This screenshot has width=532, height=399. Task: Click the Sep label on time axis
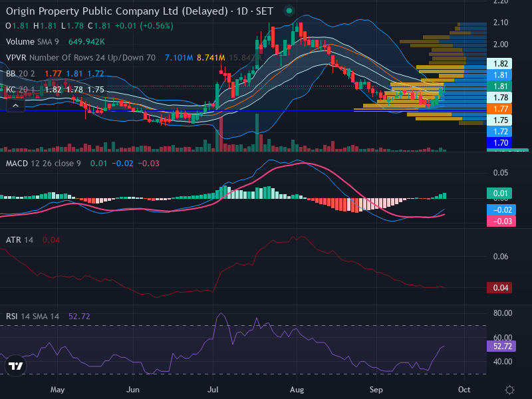pos(376,390)
